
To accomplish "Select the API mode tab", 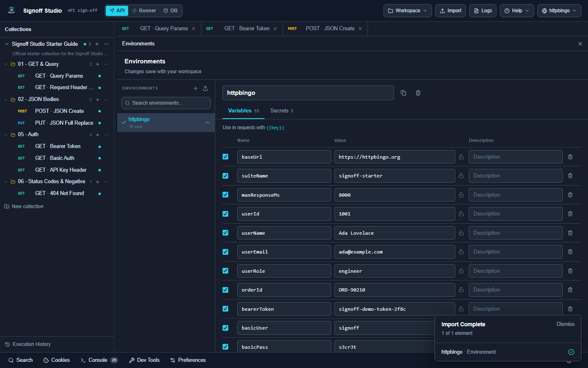I will [117, 11].
